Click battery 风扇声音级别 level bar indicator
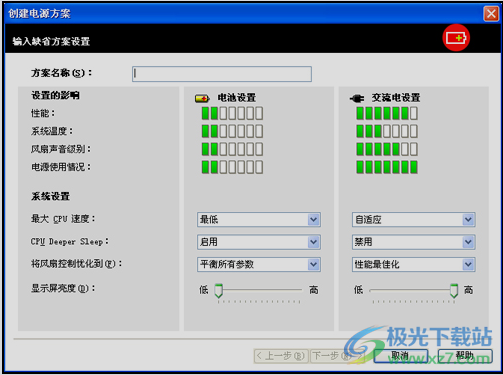Viewport: 503px width, 375px height. coord(232,149)
